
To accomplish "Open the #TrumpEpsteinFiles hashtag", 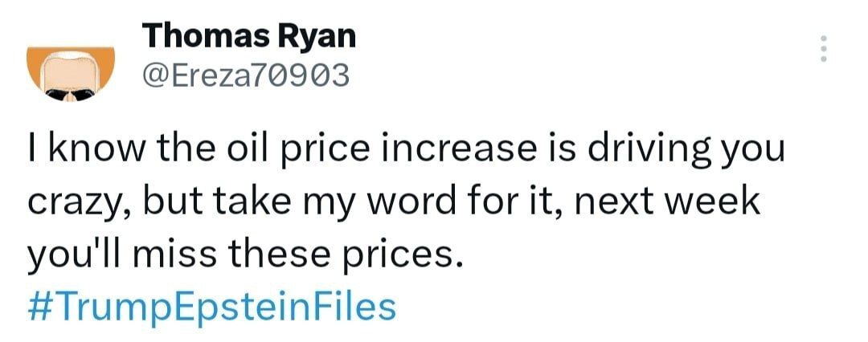I will [213, 307].
